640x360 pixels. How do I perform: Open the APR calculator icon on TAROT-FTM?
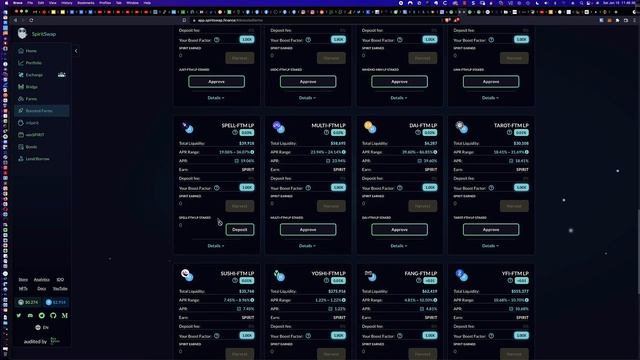coord(511,161)
